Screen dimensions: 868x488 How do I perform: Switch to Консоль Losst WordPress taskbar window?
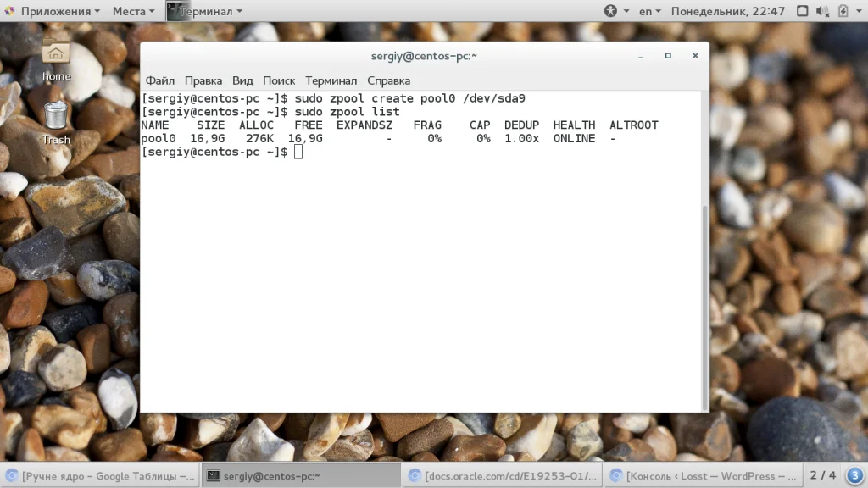703,475
